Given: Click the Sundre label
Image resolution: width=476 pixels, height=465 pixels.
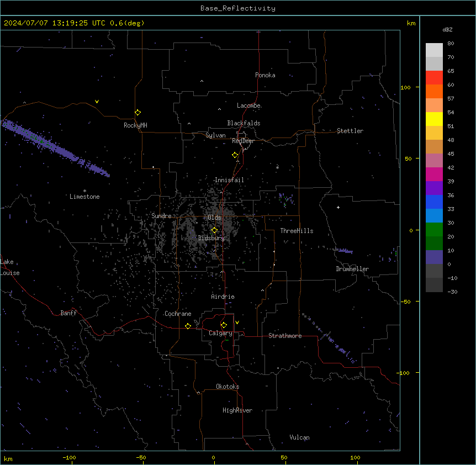Looking at the screenshot, I should [x=161, y=216].
